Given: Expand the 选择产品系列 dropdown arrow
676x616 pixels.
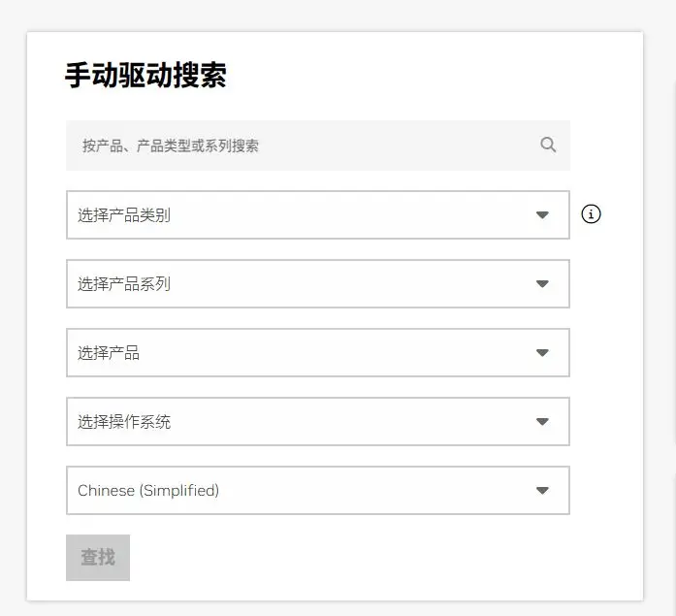Looking at the screenshot, I should [542, 283].
